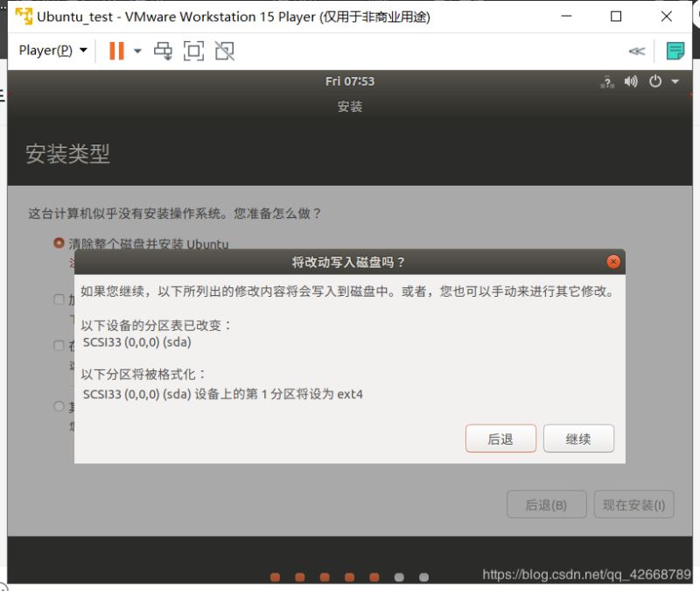Collapse the VMware toolbar with << icon
The height and width of the screenshot is (591, 700).
[639, 50]
